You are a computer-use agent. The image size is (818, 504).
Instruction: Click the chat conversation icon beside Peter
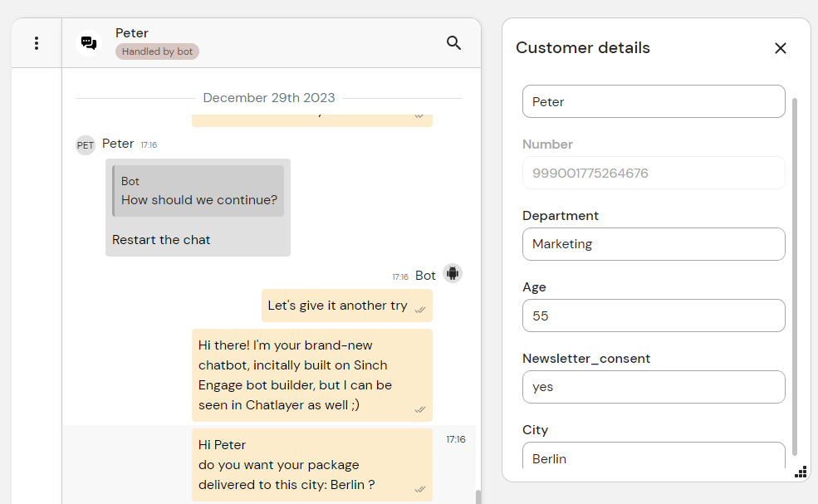point(89,43)
